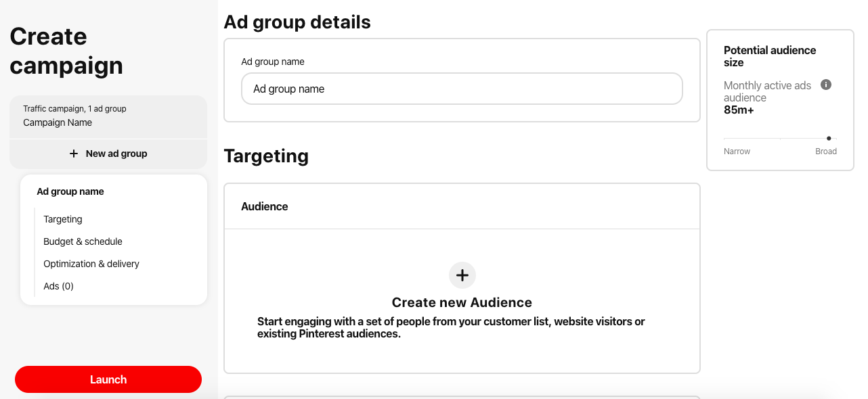The width and height of the screenshot is (868, 399).
Task: Click the Create new Audience plus icon
Action: [x=462, y=275]
